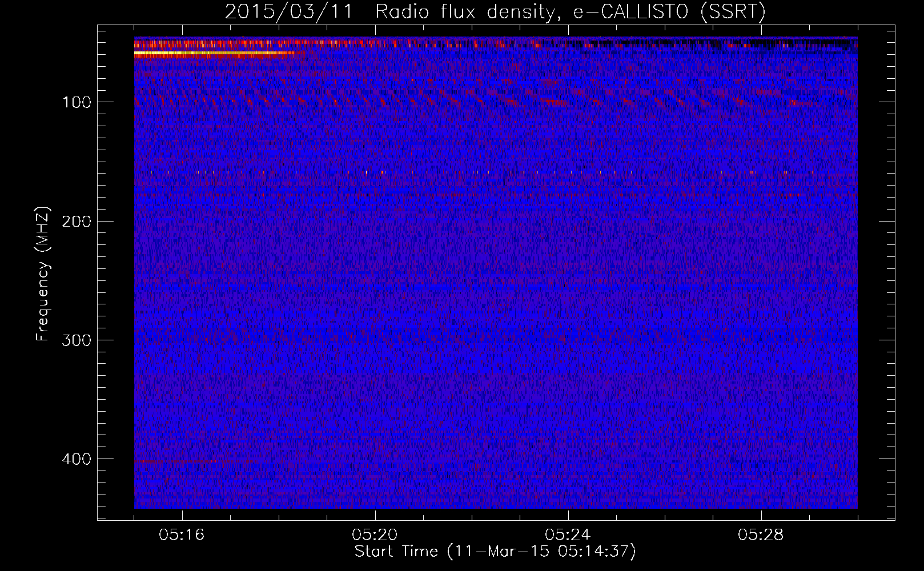Select the 100 MHz frequency tick label
Image resolution: width=924 pixels, height=571 pixels.
pos(77,102)
